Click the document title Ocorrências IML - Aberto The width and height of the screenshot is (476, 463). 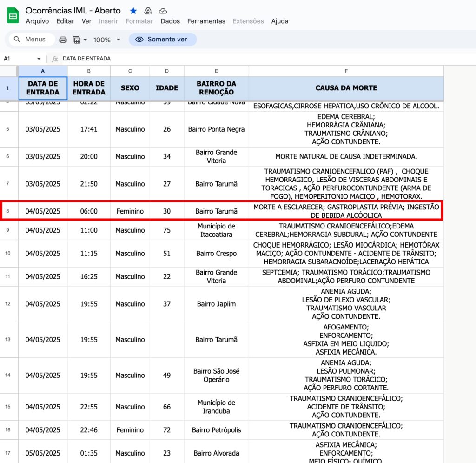73,11
